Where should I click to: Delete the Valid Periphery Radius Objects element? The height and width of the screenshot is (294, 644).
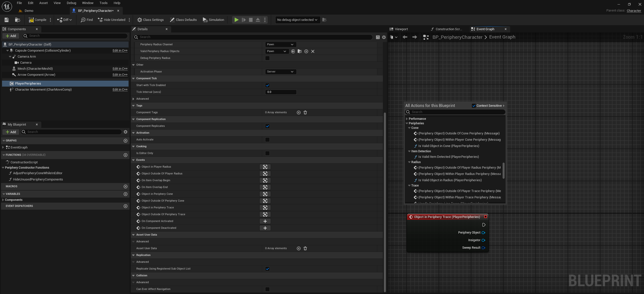pyautogui.click(x=313, y=51)
